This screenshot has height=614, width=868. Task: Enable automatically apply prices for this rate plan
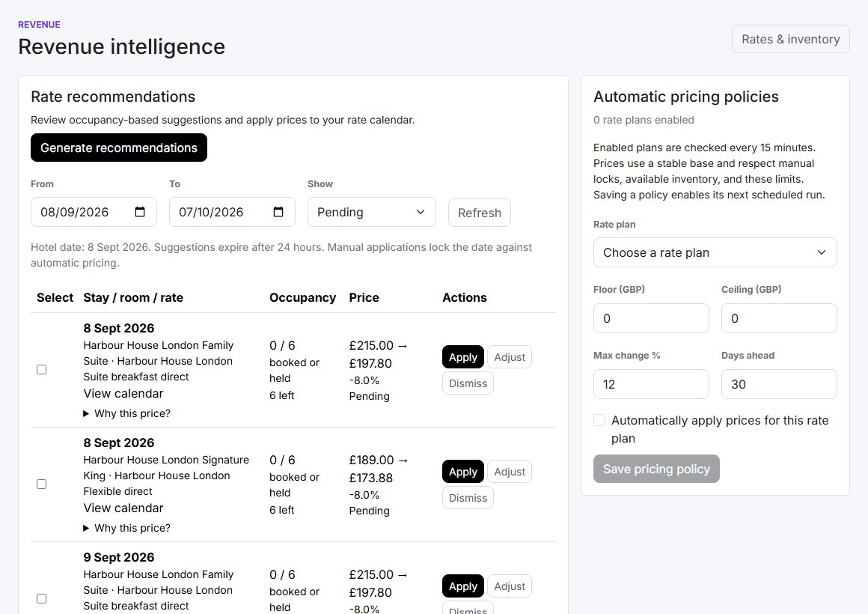pyautogui.click(x=599, y=421)
